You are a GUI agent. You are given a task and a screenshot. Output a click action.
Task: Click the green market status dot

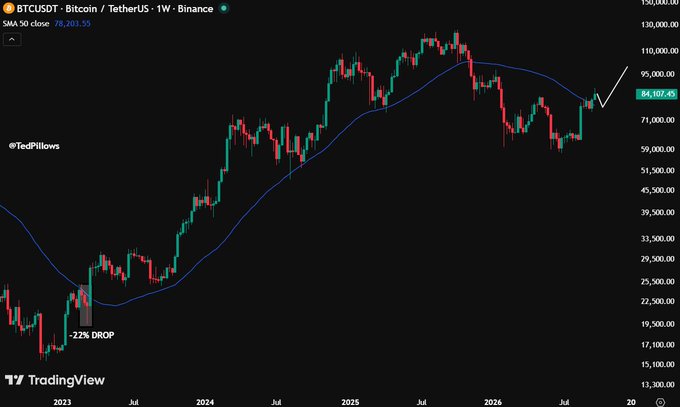pos(224,8)
